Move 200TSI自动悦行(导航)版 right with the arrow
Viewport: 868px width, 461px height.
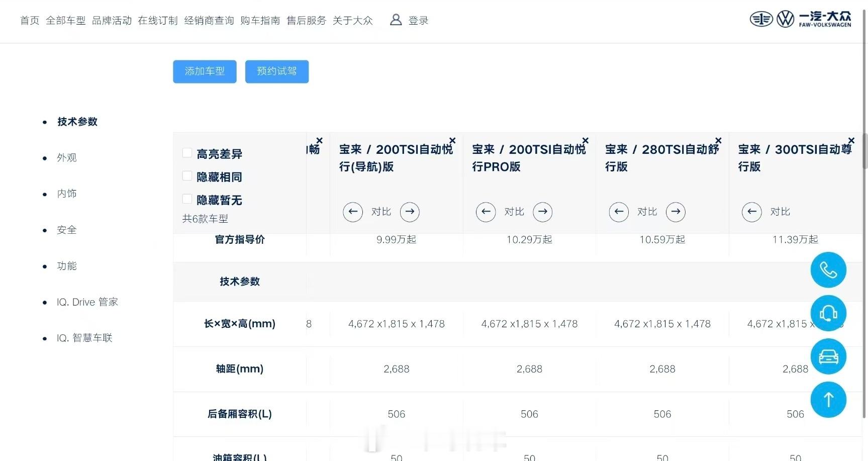click(x=410, y=212)
